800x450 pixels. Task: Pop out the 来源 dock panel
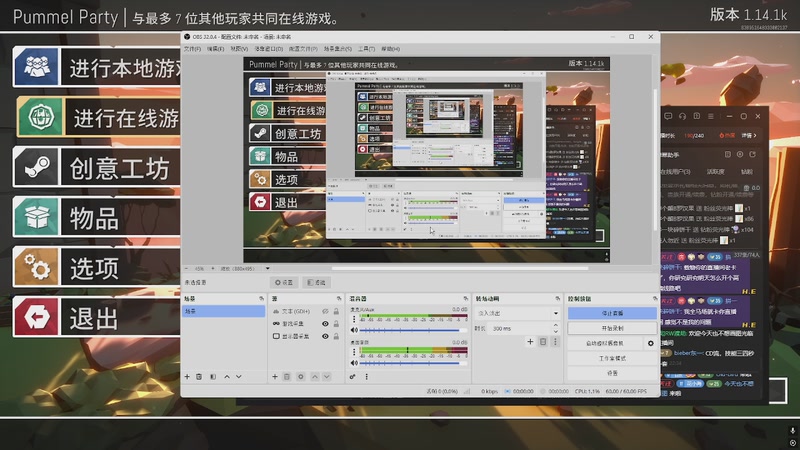pos(339,298)
